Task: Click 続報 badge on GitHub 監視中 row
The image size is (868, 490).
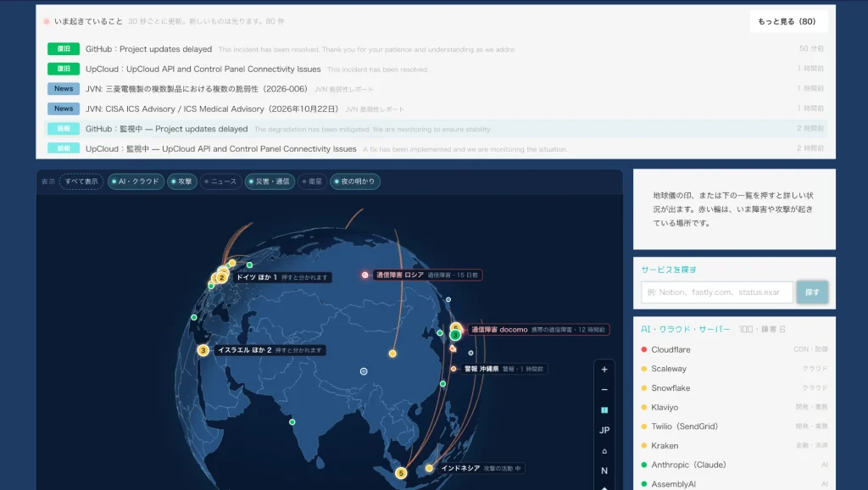Action: [x=64, y=129]
